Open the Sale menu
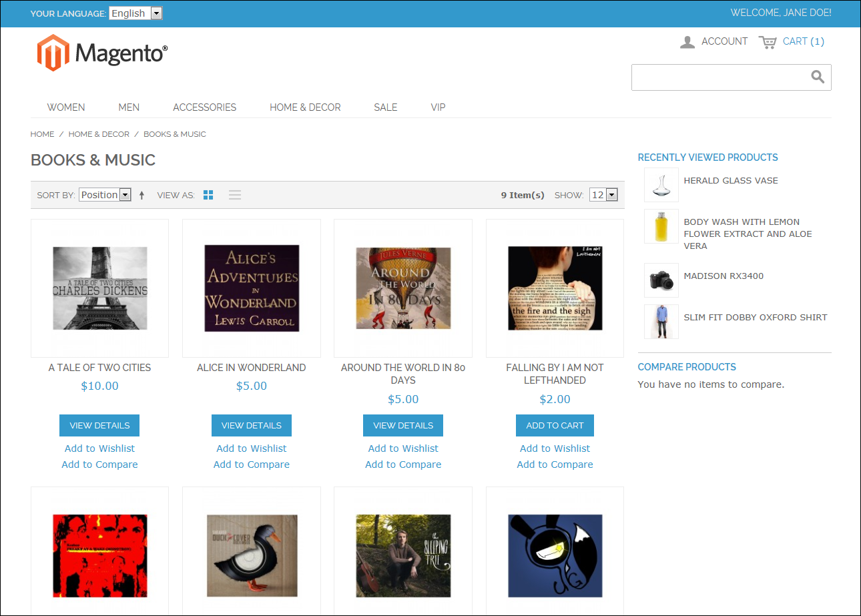 pos(386,107)
